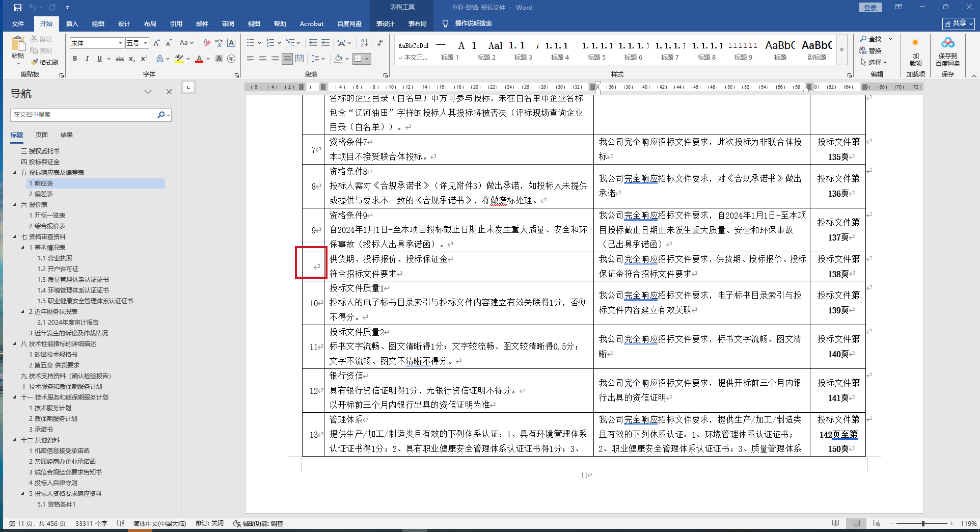Click the 共享 button
Viewport: 980px width, 532px height.
pos(958,23)
